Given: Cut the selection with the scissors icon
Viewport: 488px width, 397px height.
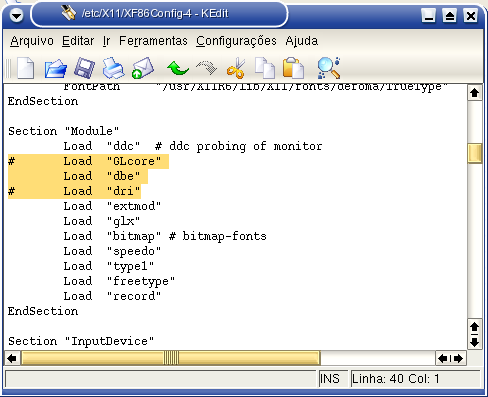Looking at the screenshot, I should (236, 68).
